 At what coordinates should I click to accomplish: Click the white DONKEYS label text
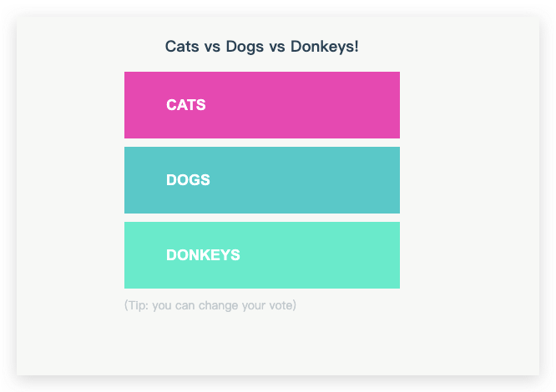(x=203, y=255)
